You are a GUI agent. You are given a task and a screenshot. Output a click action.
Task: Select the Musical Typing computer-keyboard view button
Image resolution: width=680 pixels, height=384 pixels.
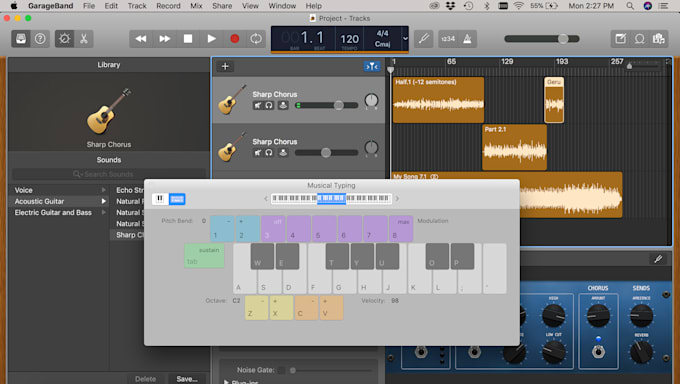coord(177,199)
